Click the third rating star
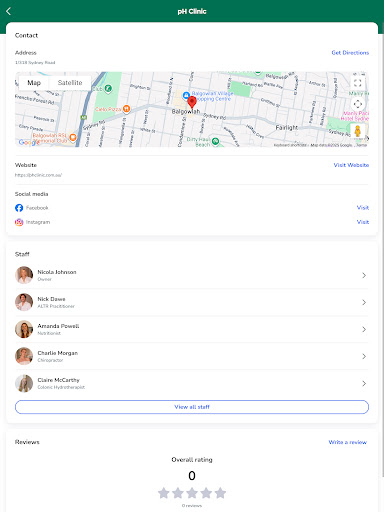384x512 pixels. coord(192,493)
